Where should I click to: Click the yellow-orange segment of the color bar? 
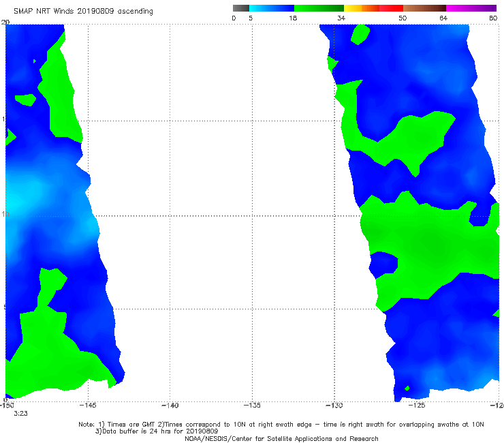(361, 8)
